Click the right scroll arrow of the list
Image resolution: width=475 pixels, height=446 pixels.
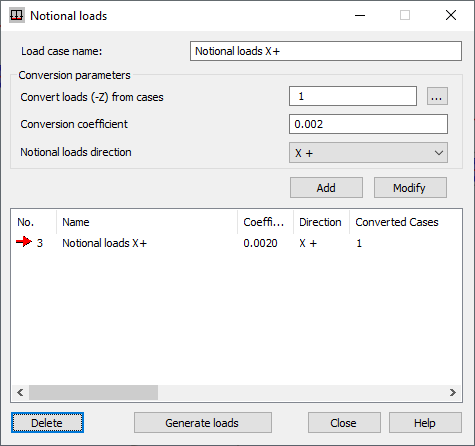[453, 392]
